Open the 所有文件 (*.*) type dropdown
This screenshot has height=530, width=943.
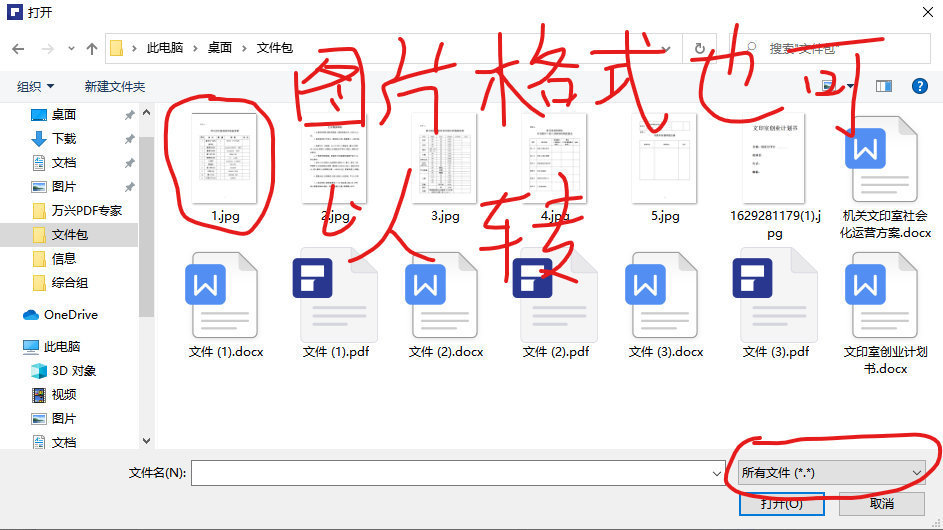832,473
